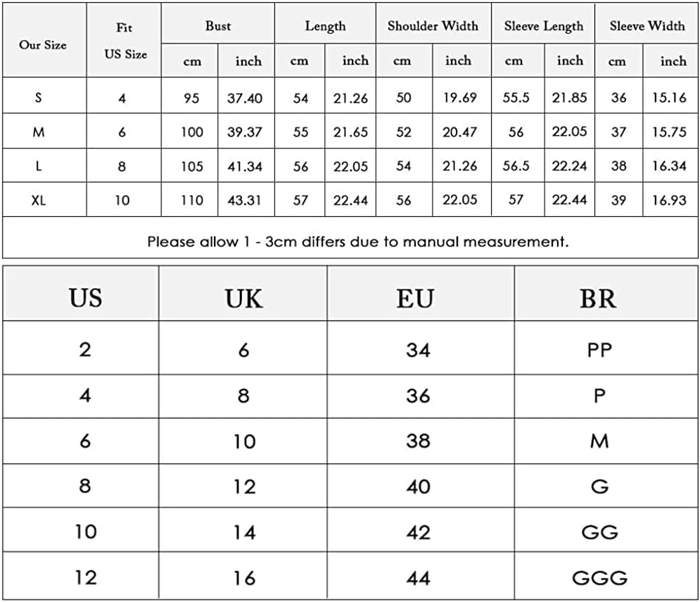
Task: Click the 16.93 inch sleeve width value
Action: 668,200
